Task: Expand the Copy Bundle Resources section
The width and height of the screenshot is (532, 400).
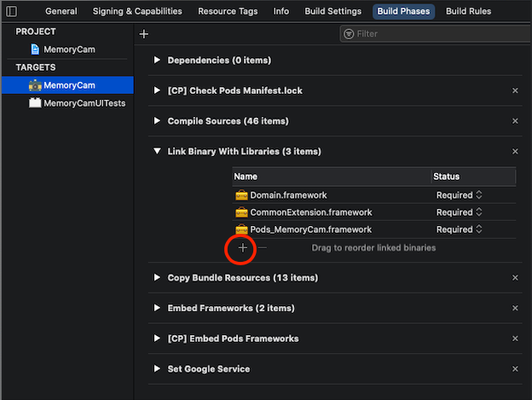Action: tap(157, 277)
